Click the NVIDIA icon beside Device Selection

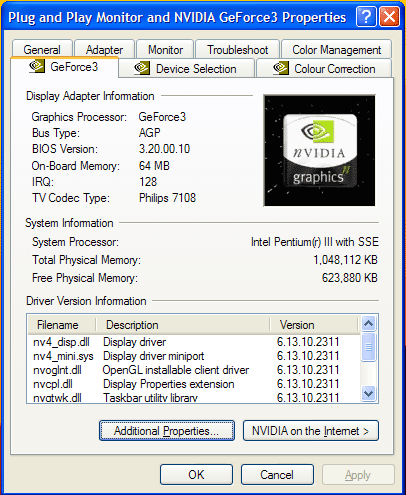point(142,68)
